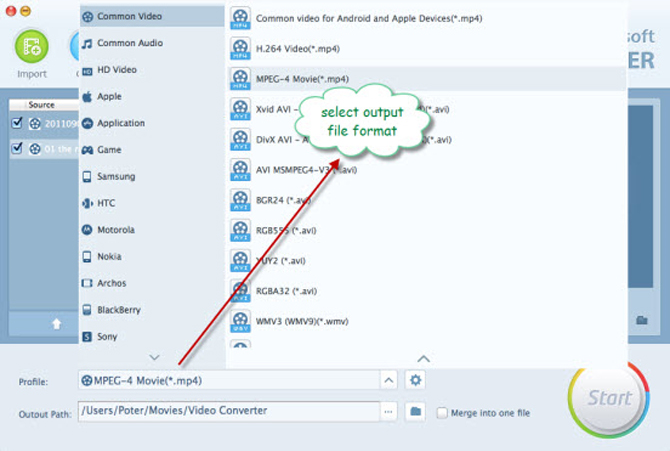
Task: Click the Output Path text field
Action: click(226, 411)
